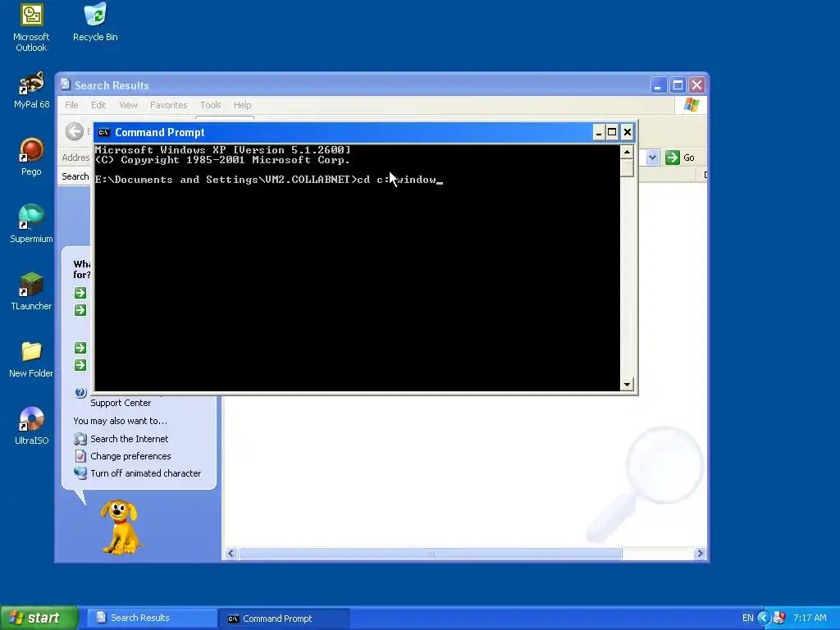Open the Help menu
Viewport: 840px width, 630px height.
(x=242, y=105)
